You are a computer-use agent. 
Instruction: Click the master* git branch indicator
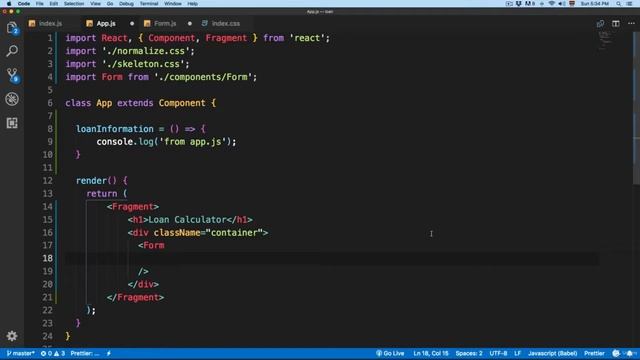(20, 353)
